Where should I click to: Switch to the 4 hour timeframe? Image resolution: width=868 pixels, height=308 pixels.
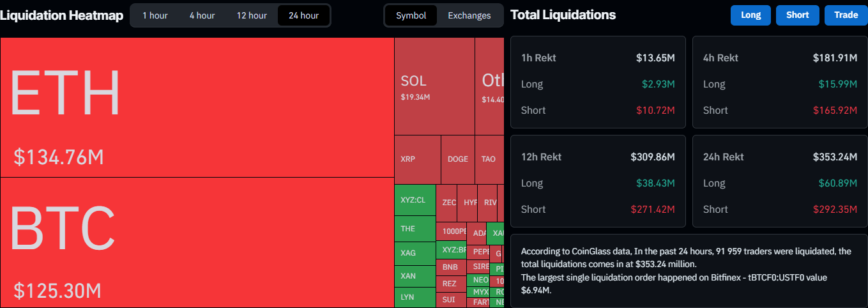pos(202,15)
